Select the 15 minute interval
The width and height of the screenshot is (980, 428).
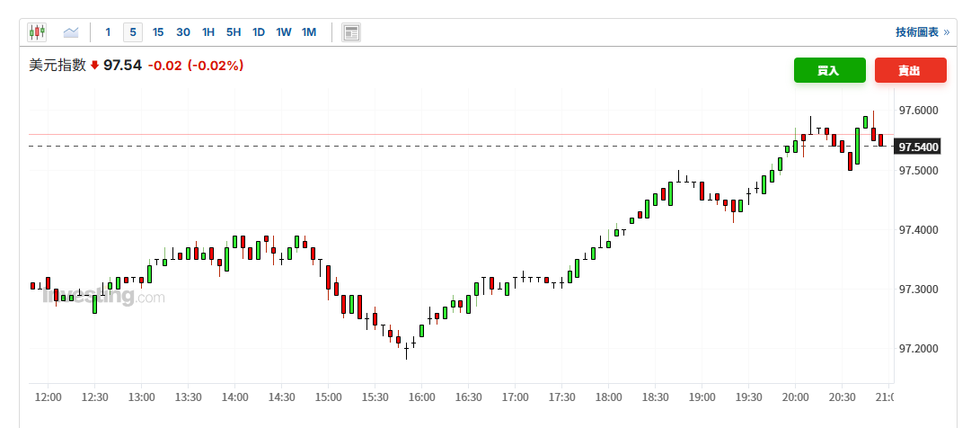click(x=158, y=31)
